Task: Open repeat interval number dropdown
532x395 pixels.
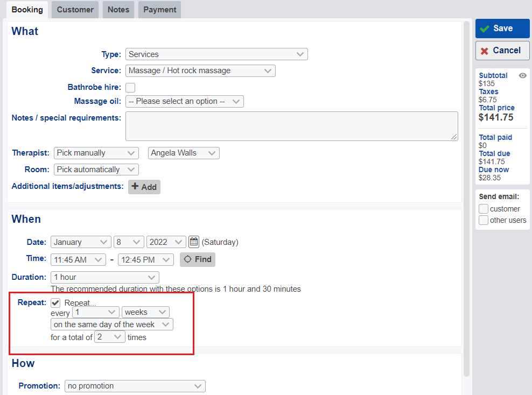Action: coord(96,312)
